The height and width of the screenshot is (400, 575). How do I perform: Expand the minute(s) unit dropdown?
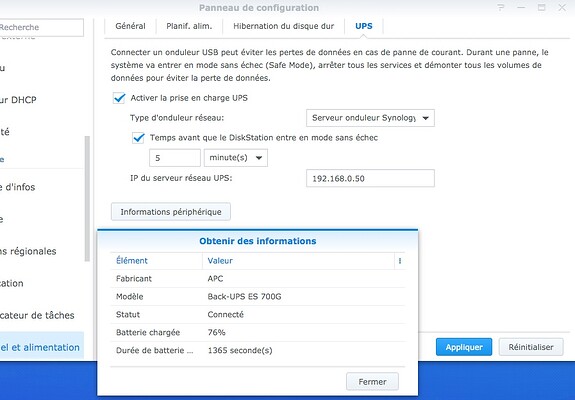pyautogui.click(x=236, y=158)
